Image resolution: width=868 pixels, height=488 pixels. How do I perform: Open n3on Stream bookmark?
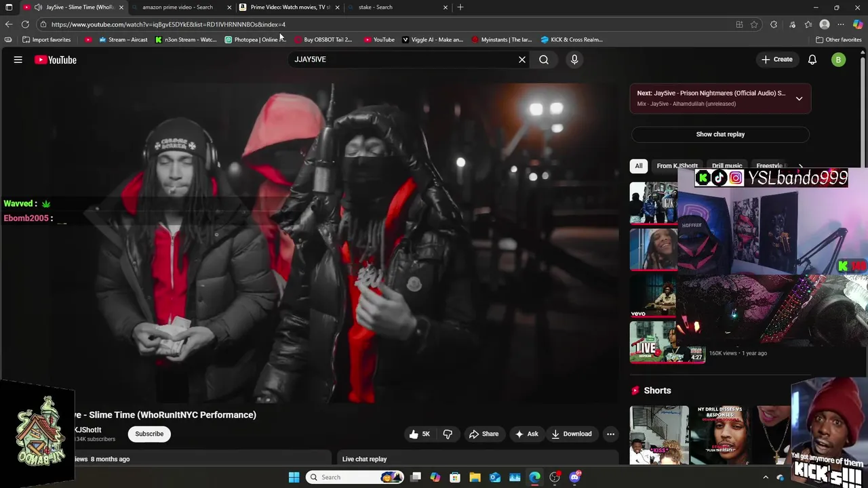click(186, 39)
